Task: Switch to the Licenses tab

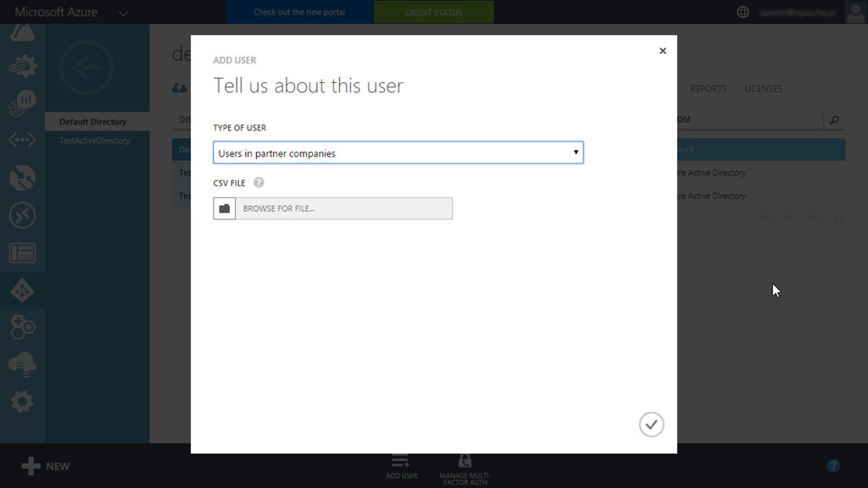Action: pyautogui.click(x=763, y=89)
